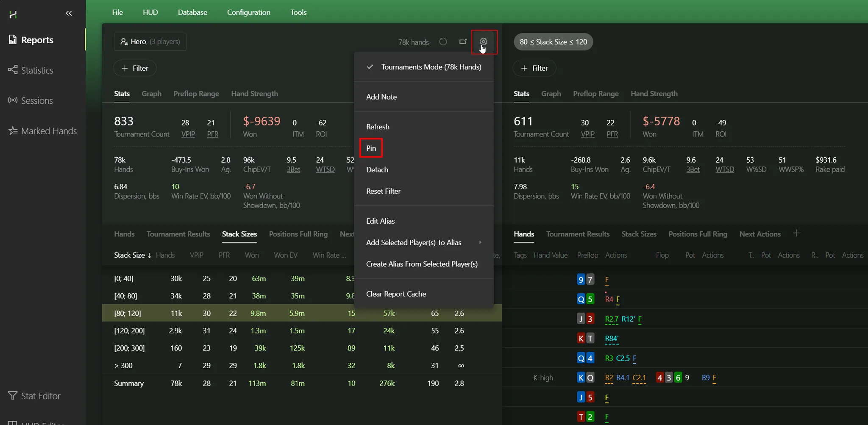Open Sessions in the sidebar
The height and width of the screenshot is (425, 868).
tap(37, 101)
